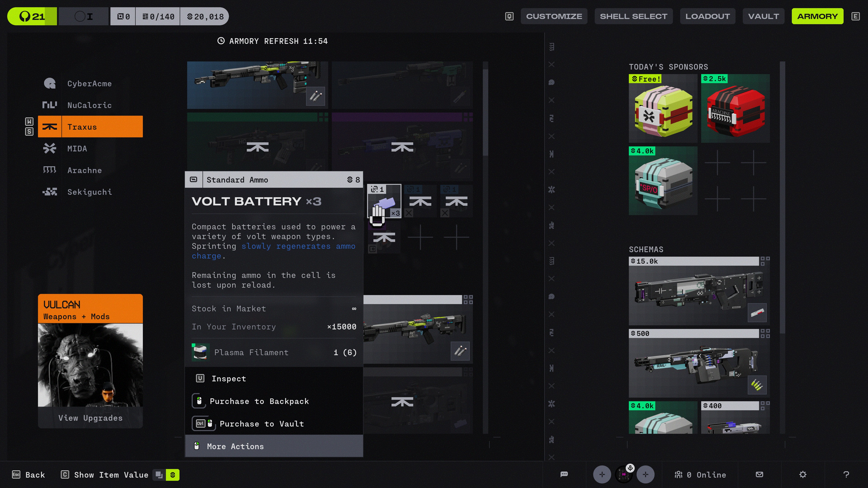Click the pencil mod icon on top weapon
The height and width of the screenshot is (488, 868).
[x=315, y=96]
